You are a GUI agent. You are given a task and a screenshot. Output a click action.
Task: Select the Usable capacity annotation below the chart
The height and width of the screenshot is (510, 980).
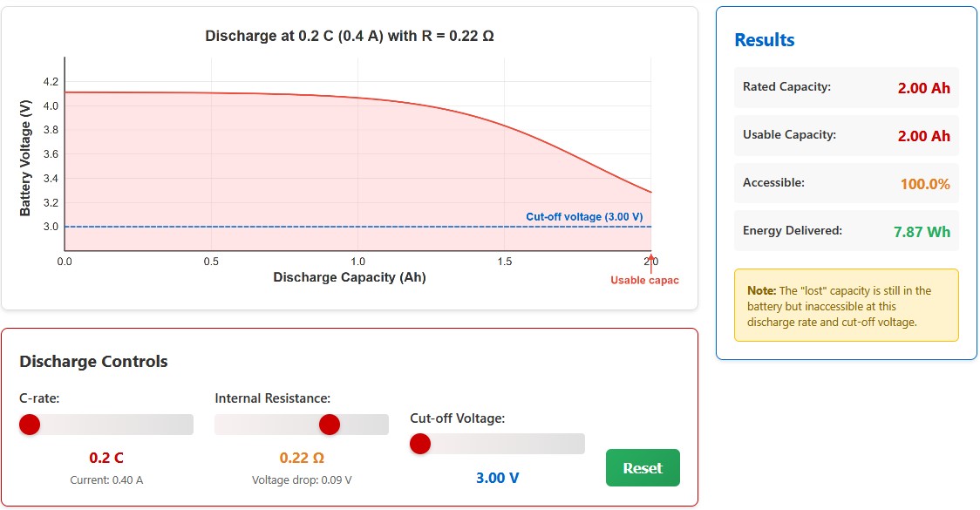(x=644, y=279)
